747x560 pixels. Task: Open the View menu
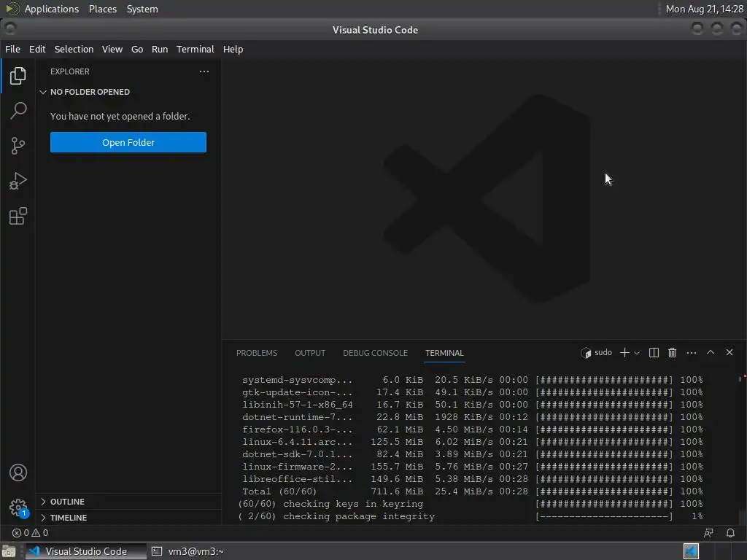pos(112,49)
